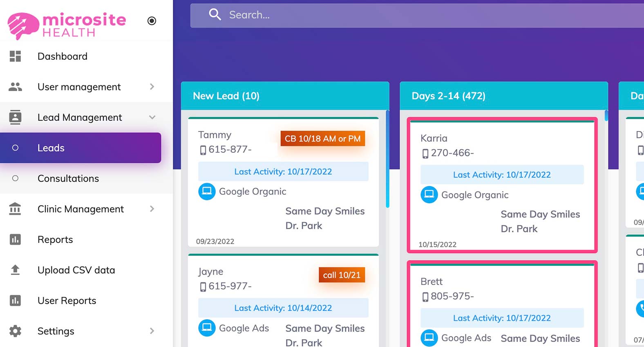Click the Upload CSV data arrow icon

(x=15, y=270)
